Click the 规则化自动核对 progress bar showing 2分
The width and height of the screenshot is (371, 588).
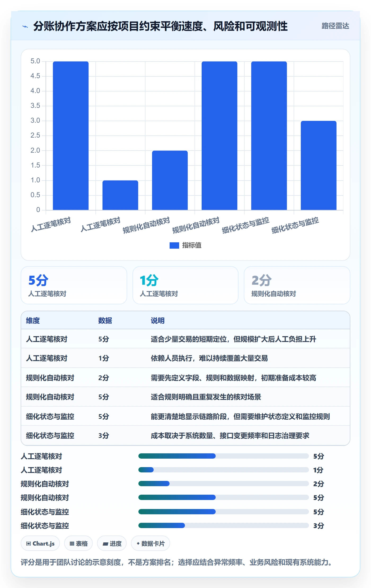coord(223,484)
